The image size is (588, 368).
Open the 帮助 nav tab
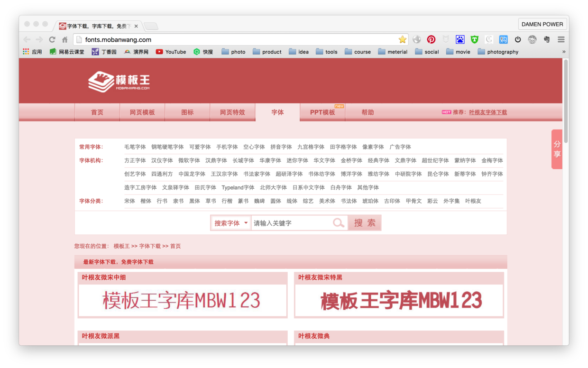pos(367,112)
